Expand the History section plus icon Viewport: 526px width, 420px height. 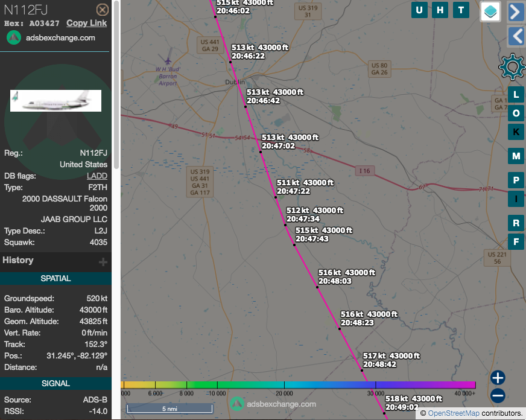[x=103, y=262]
